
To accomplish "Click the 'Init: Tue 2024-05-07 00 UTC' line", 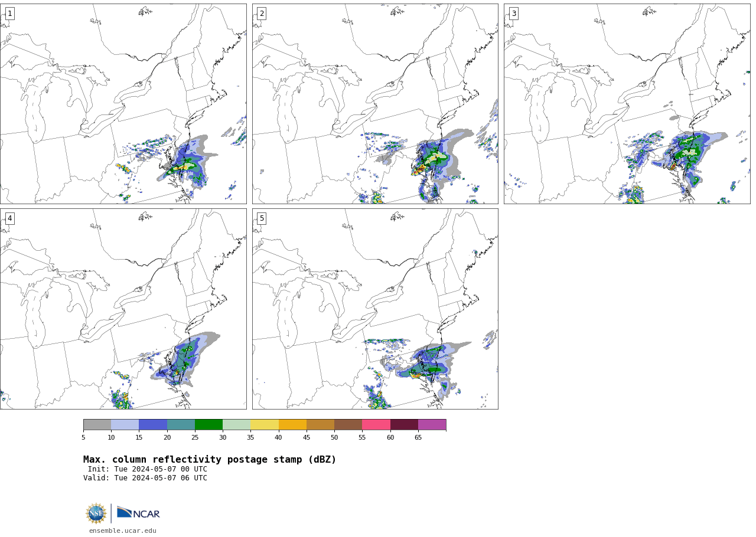I will (148, 469).
